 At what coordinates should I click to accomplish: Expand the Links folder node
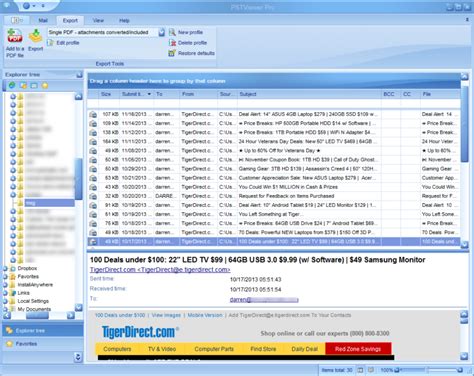(5, 293)
